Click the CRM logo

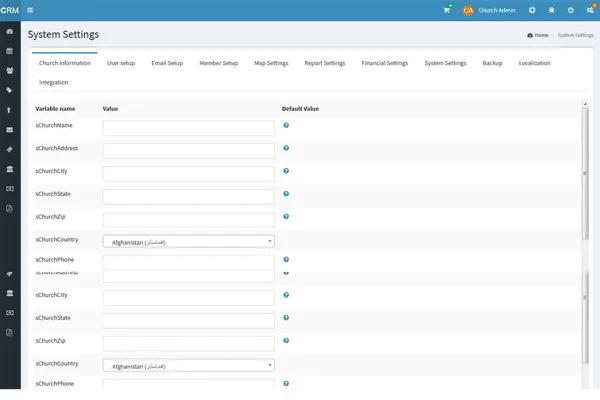(x=10, y=10)
